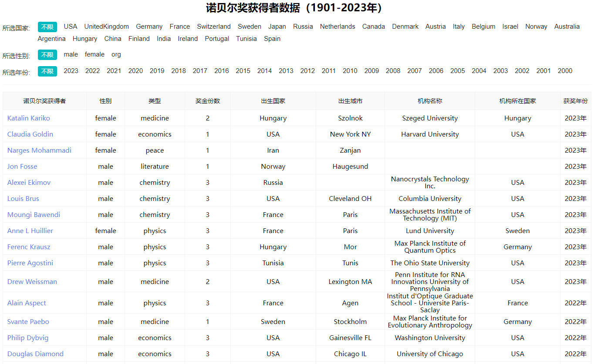Select year 2000 in the year filter
This screenshot has width=594, height=364.
[565, 71]
